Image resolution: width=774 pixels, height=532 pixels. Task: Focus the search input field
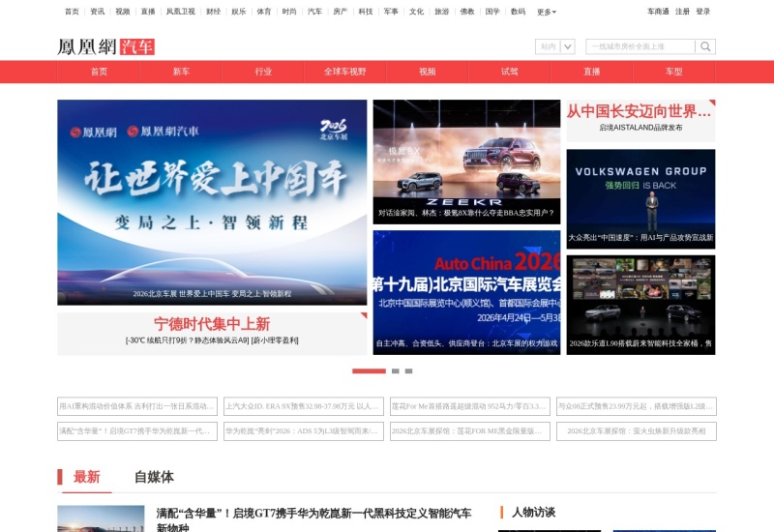coord(640,46)
